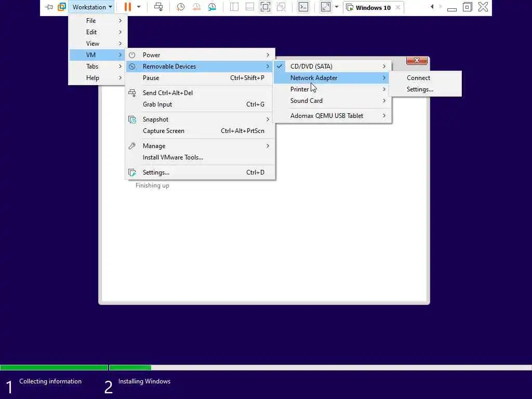532x399 pixels.
Task: Expand CD/DVD (SATA) submenu arrow
Action: point(384,66)
